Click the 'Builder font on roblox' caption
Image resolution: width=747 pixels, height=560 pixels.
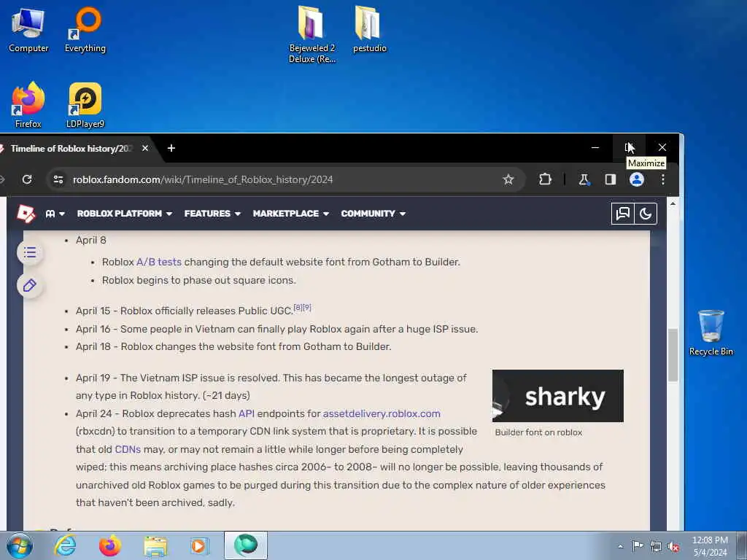pyautogui.click(x=538, y=432)
